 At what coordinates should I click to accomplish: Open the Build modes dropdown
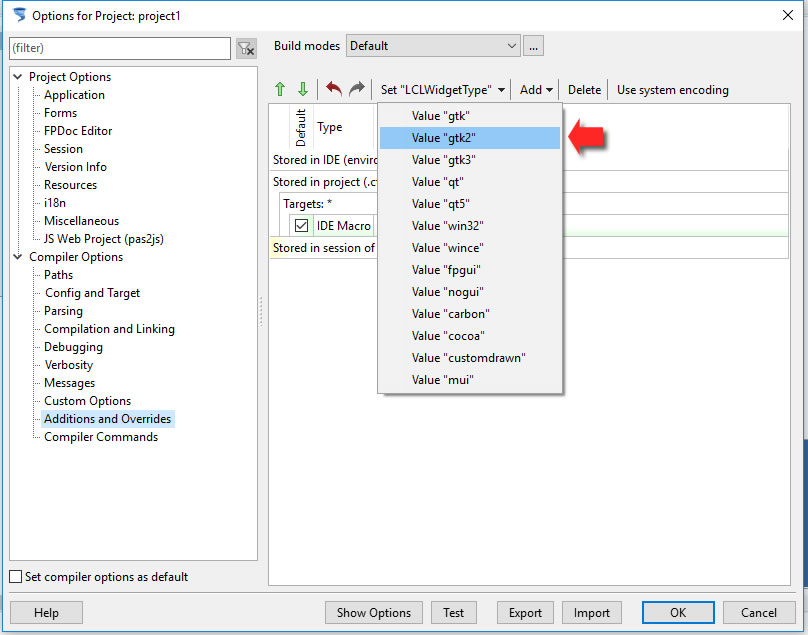433,46
